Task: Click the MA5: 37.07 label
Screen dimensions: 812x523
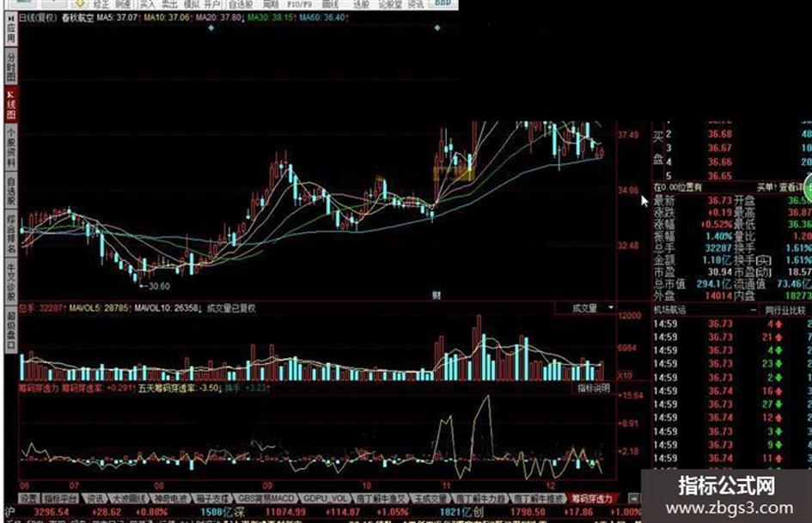Action: pyautogui.click(x=118, y=18)
